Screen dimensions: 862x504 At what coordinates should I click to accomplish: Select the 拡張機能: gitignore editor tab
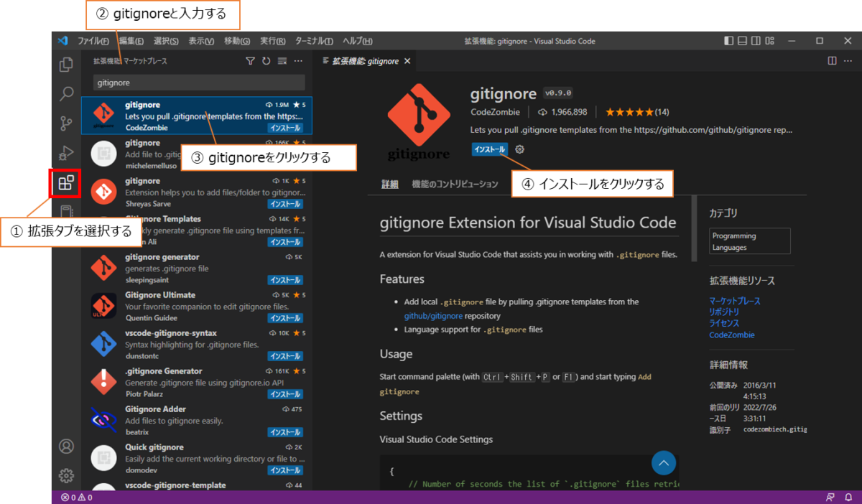click(365, 62)
